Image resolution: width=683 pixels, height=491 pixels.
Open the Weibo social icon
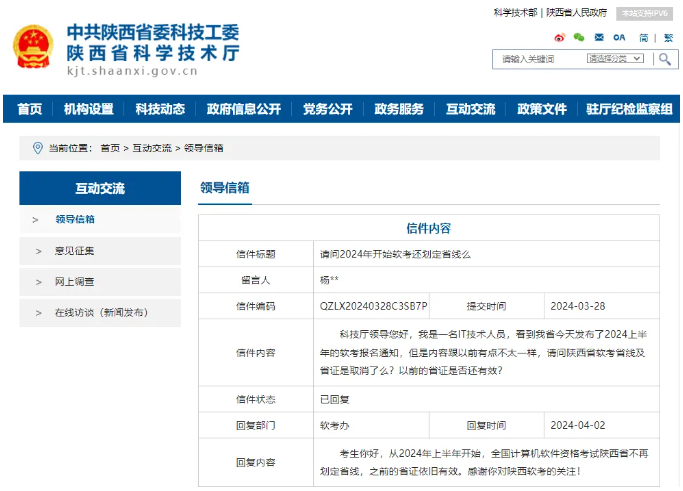pyautogui.click(x=559, y=37)
